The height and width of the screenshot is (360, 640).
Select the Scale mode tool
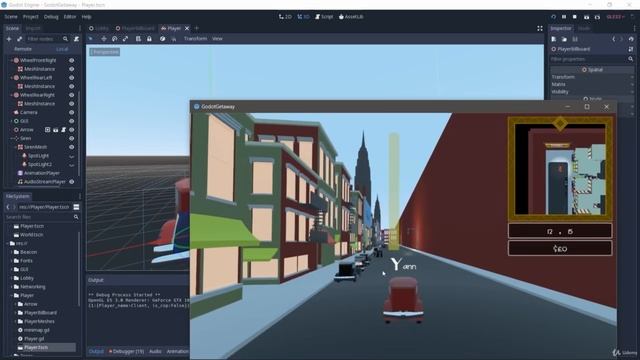click(x=125, y=38)
